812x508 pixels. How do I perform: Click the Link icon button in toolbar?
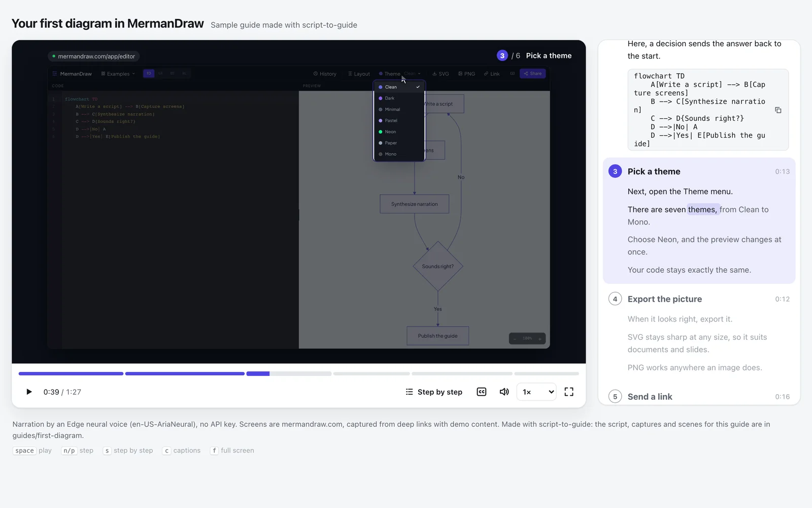pyautogui.click(x=492, y=74)
